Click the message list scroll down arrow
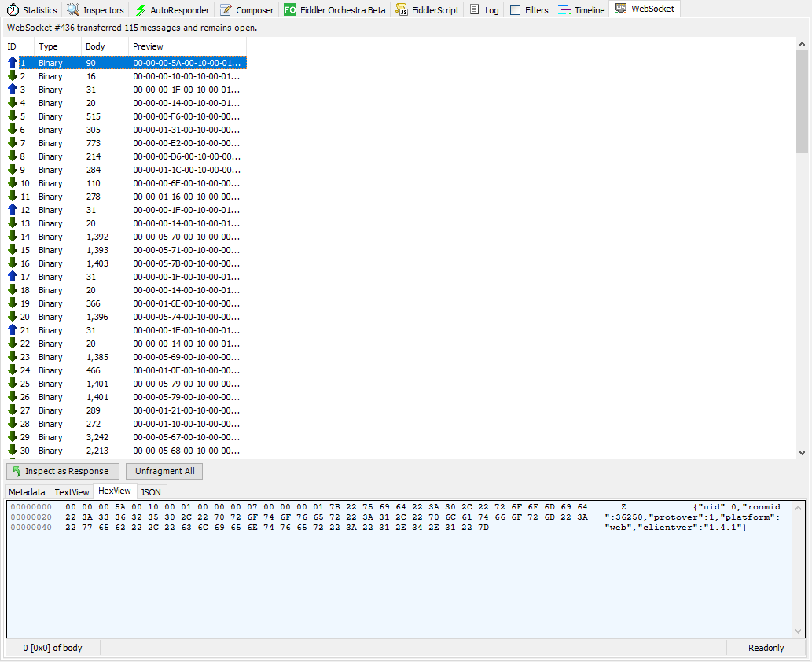 [802, 452]
